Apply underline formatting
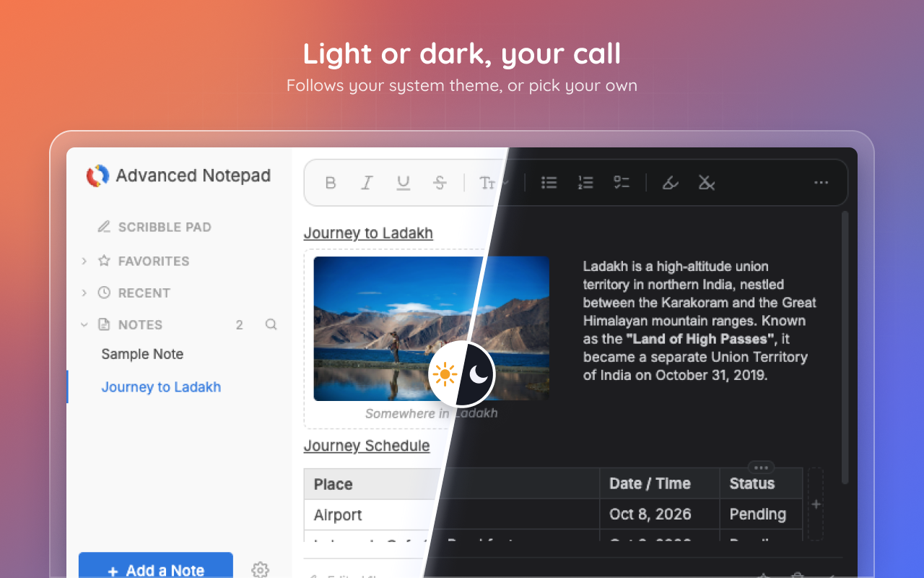This screenshot has width=924, height=578. pos(404,183)
